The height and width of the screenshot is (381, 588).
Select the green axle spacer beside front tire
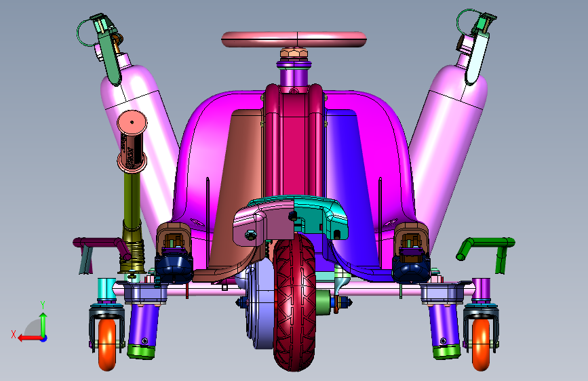coord(323,302)
